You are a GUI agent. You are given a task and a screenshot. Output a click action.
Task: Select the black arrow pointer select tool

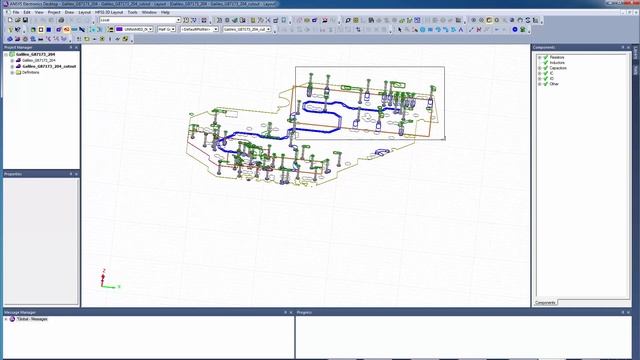click(x=400, y=29)
